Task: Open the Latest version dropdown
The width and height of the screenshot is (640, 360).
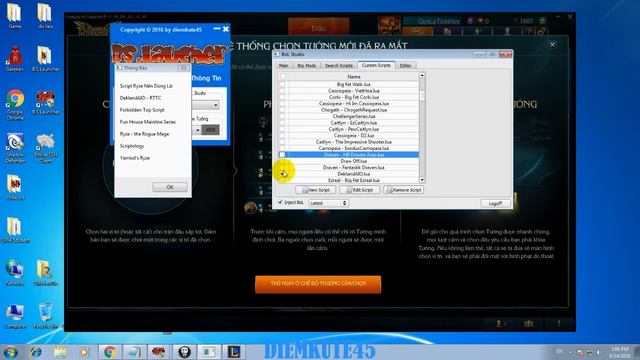Action: (329, 203)
